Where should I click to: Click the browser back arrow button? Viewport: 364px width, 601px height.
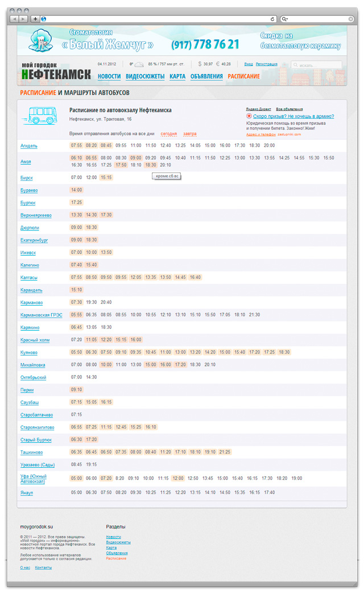click(14, 19)
